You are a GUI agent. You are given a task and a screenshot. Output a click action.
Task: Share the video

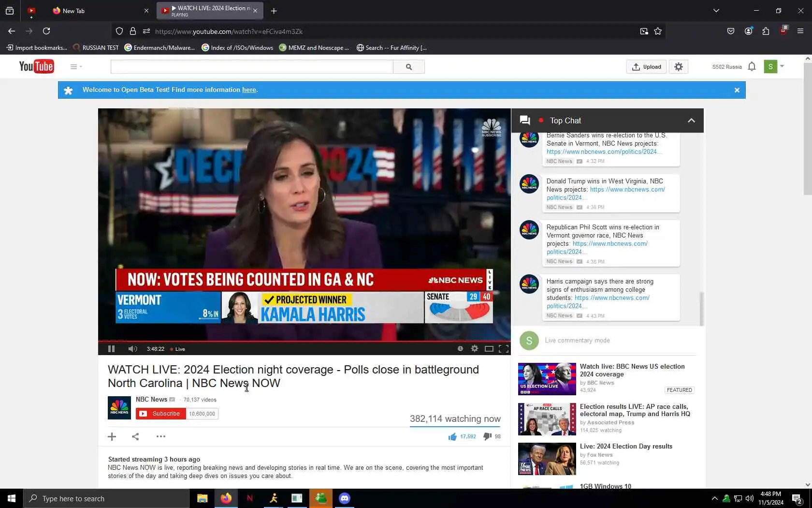click(x=135, y=436)
